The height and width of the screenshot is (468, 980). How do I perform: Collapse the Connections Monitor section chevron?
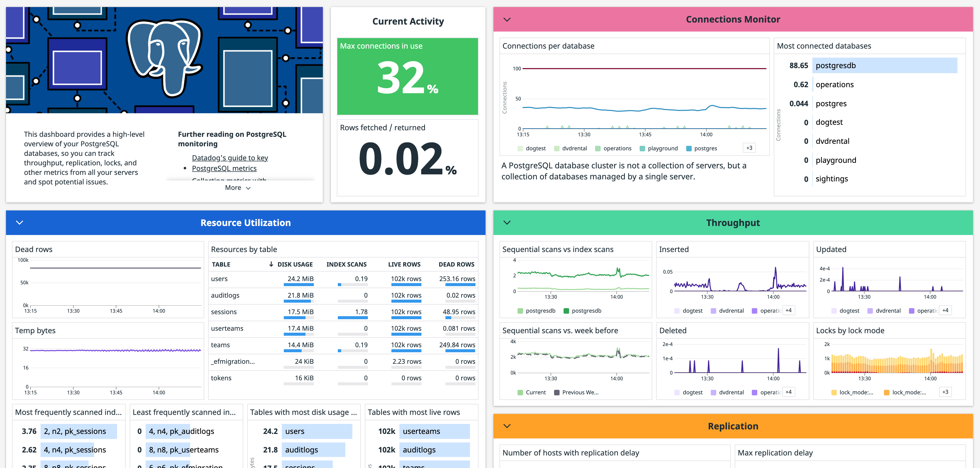[x=507, y=20]
